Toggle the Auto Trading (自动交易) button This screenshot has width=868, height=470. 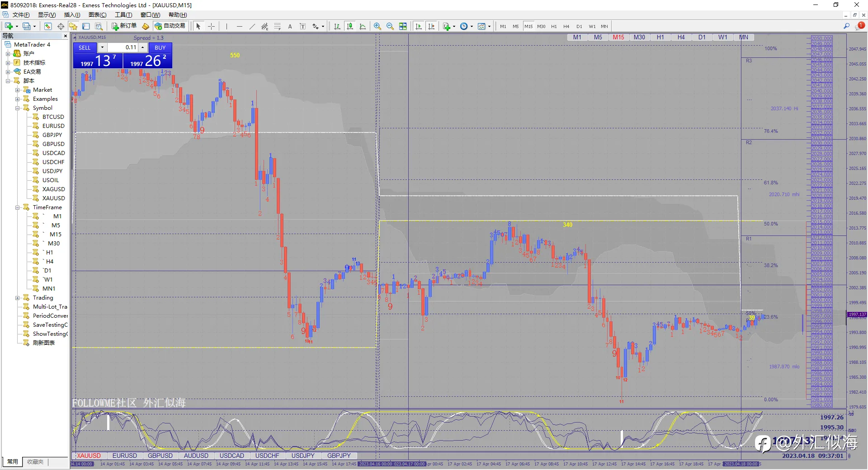pos(170,26)
